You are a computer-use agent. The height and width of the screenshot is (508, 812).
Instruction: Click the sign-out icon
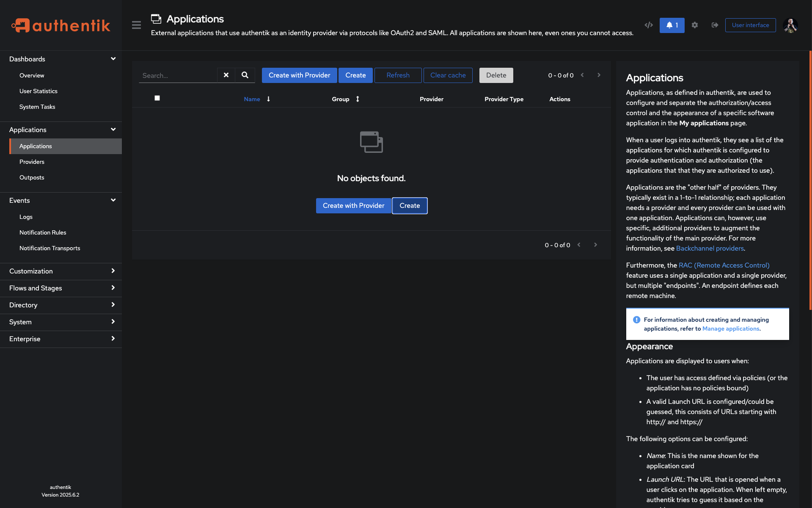coord(715,25)
